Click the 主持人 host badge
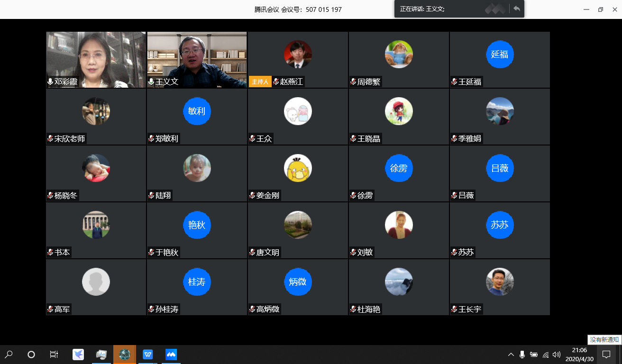 [260, 82]
